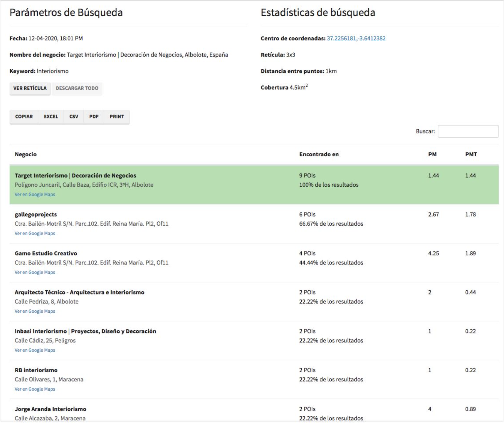Open Google Maps link for Arquitecto Técnico

pos(35,311)
